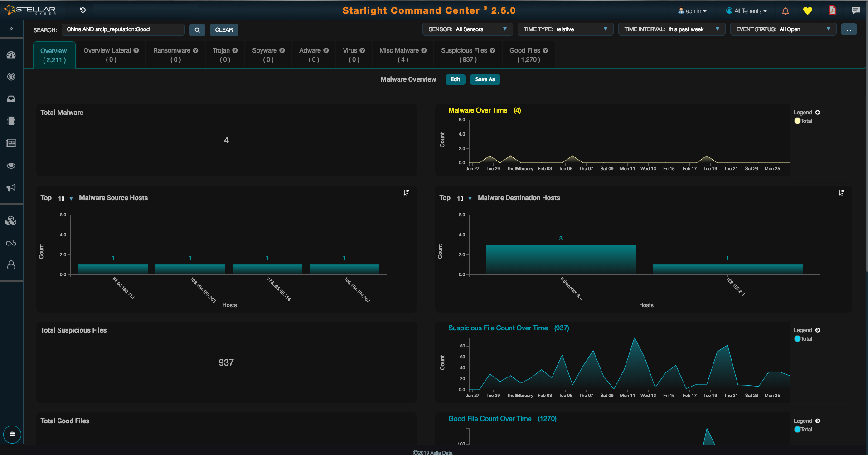868x455 pixels.
Task: Open the All Tenants dropdown
Action: (x=746, y=11)
